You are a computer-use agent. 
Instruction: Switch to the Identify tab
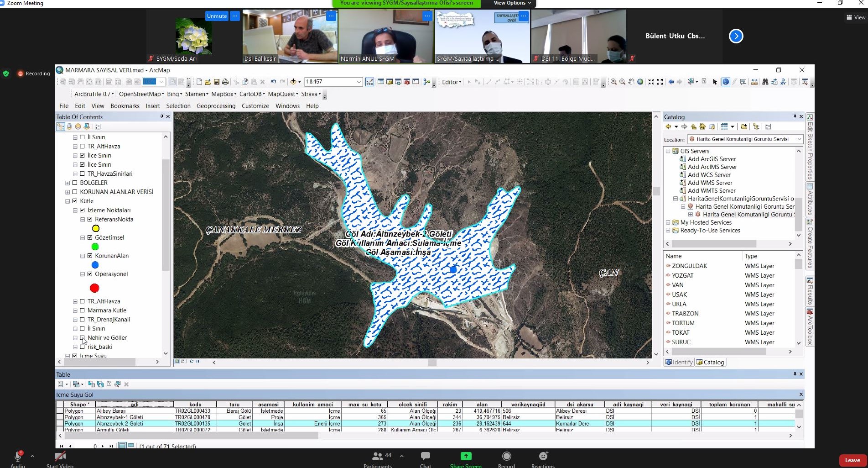pyautogui.click(x=679, y=362)
